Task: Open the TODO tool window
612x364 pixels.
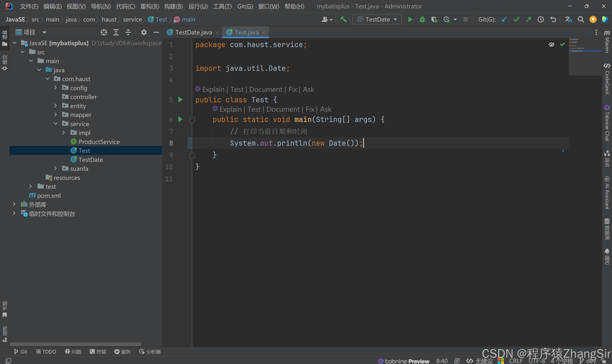Action: pos(46,352)
